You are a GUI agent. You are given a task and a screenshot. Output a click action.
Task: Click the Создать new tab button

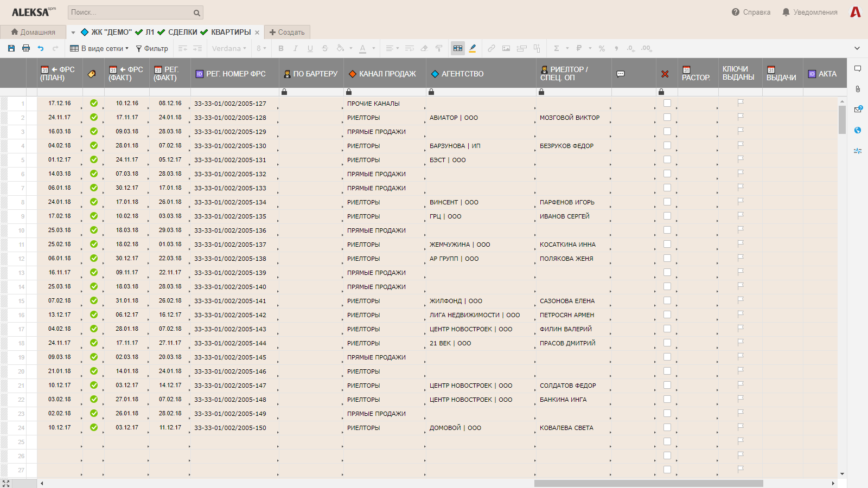pyautogui.click(x=288, y=32)
